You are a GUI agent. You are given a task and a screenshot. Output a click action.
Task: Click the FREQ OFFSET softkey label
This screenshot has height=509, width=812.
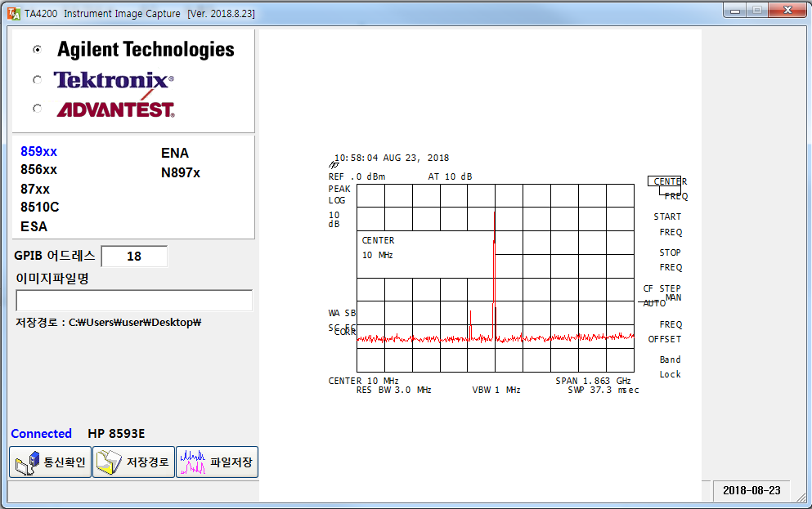pos(666,332)
